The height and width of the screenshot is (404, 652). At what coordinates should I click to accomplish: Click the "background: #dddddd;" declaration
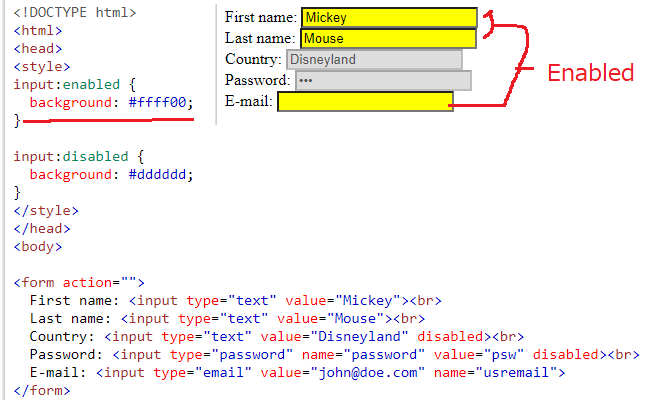(x=111, y=175)
